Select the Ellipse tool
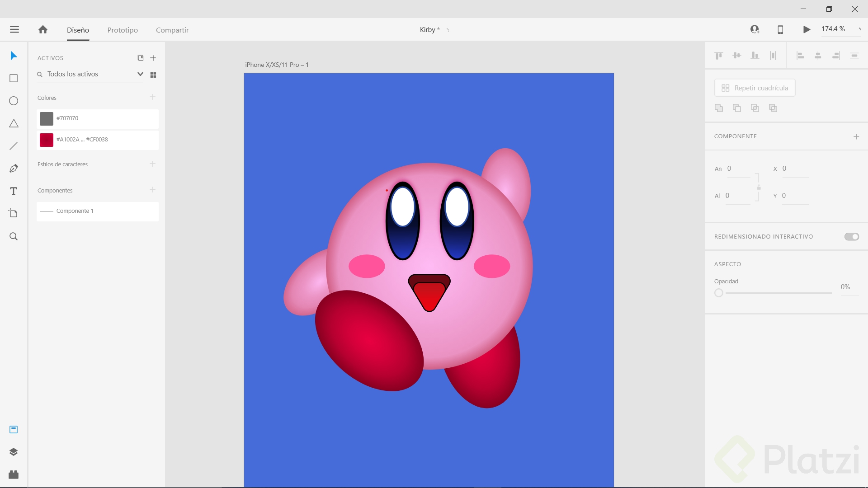The image size is (868, 488). click(x=14, y=101)
